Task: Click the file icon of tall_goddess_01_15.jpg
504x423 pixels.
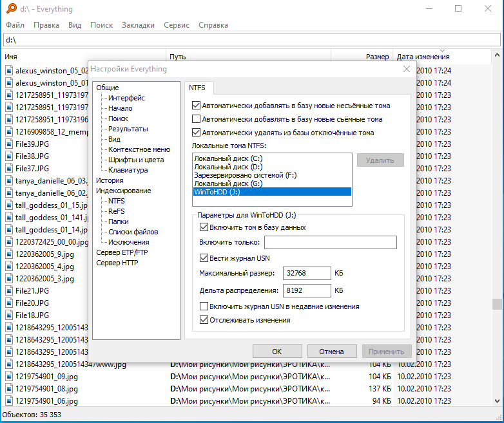Action: point(9,205)
